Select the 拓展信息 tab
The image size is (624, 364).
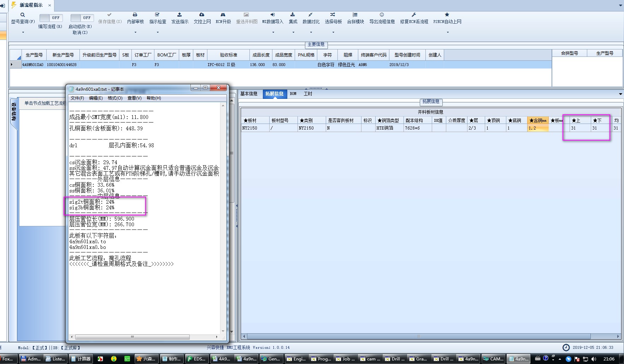click(x=274, y=94)
